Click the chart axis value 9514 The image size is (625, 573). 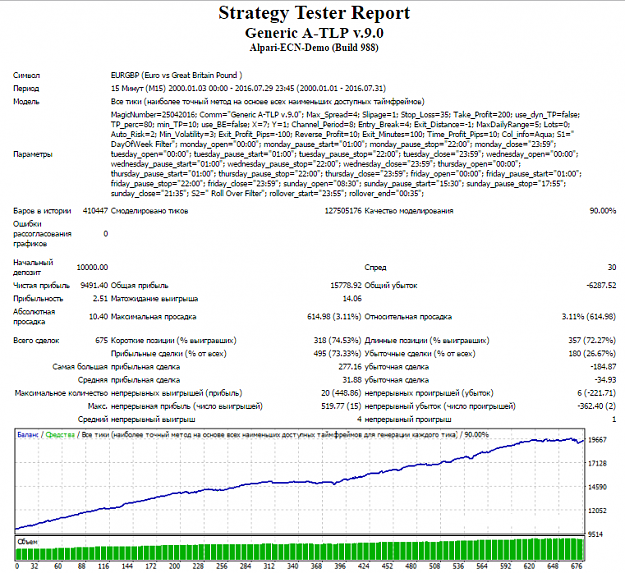[x=596, y=534]
